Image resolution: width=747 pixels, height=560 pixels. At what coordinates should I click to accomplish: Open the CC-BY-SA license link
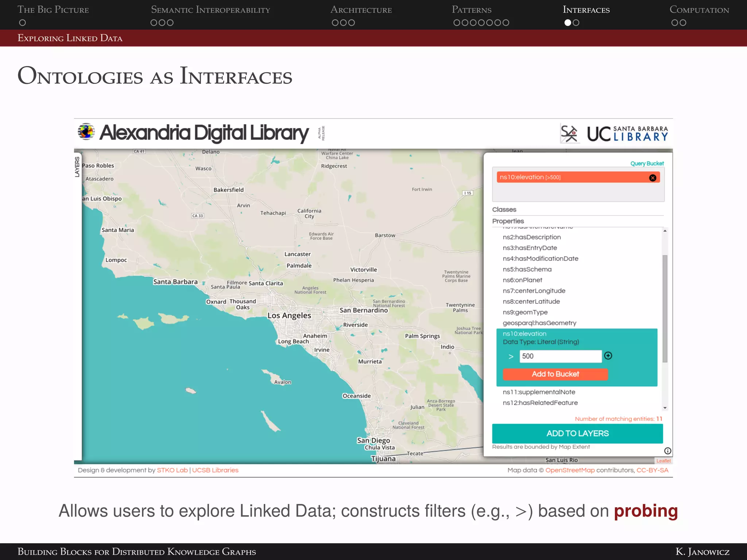coord(652,470)
